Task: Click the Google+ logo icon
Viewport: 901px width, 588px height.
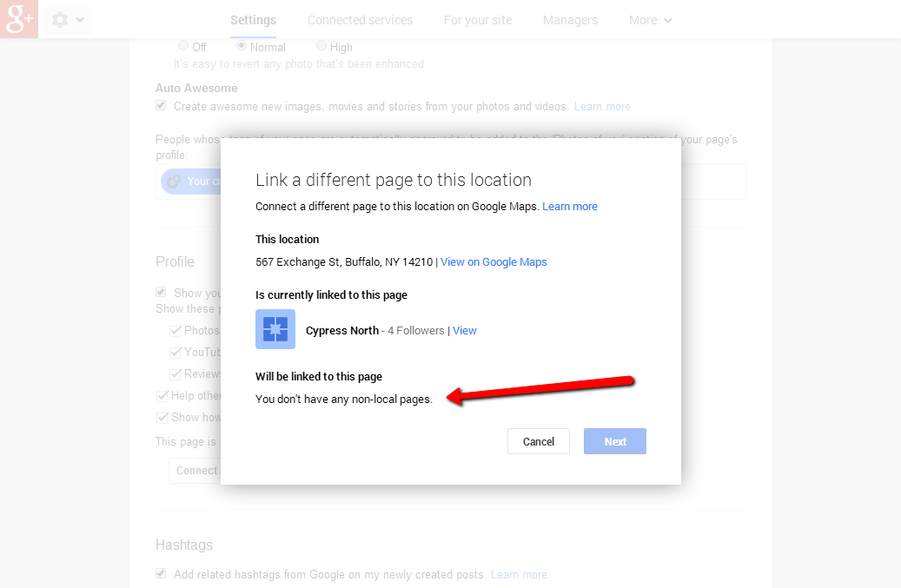Action: (19, 19)
